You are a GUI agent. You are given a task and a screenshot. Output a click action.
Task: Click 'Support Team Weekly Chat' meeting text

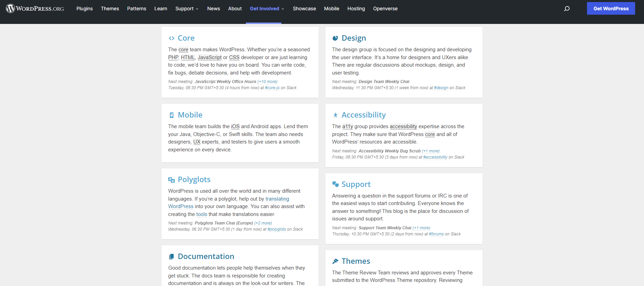(x=385, y=228)
